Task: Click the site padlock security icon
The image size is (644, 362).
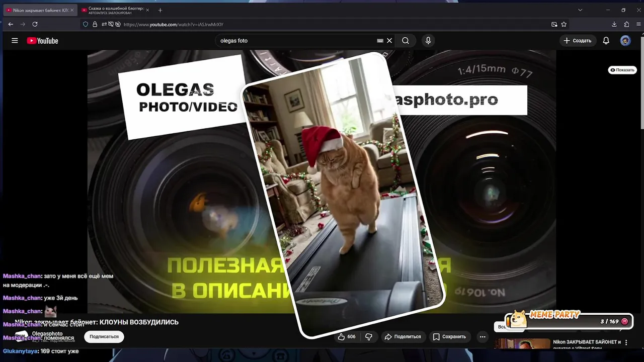Action: click(x=95, y=24)
